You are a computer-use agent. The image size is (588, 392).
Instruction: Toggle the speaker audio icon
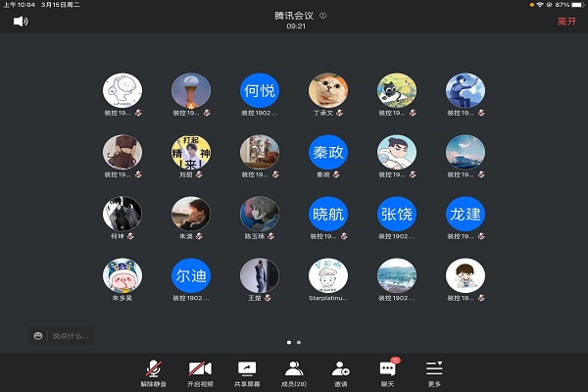[20, 21]
